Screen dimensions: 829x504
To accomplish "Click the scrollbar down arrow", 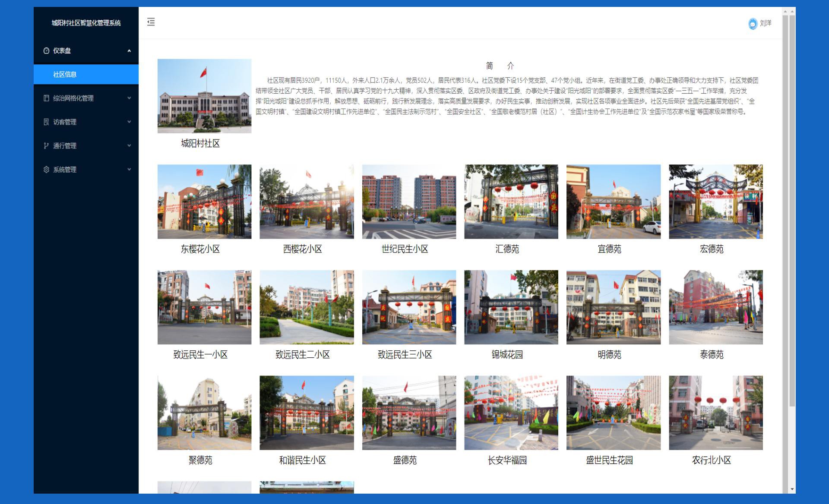I will 792,489.
